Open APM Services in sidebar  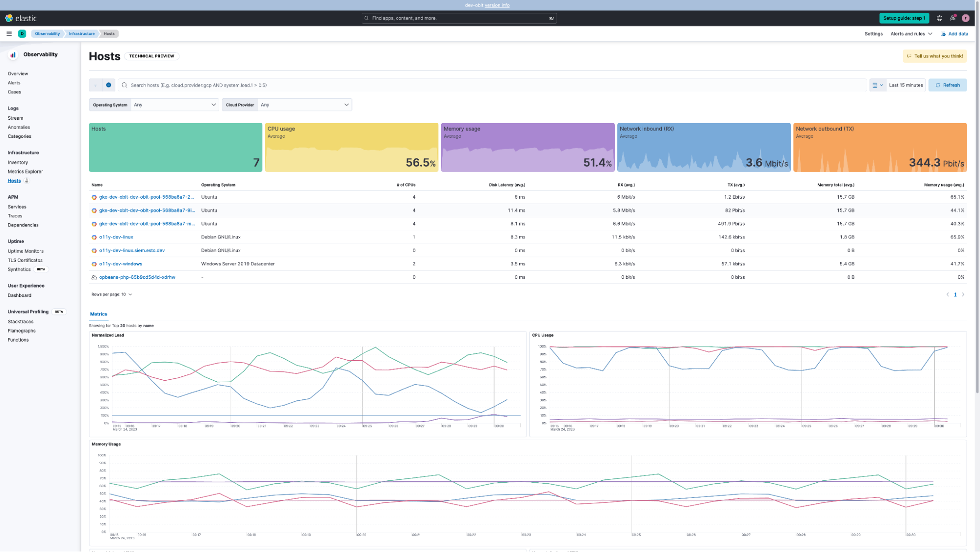point(17,207)
